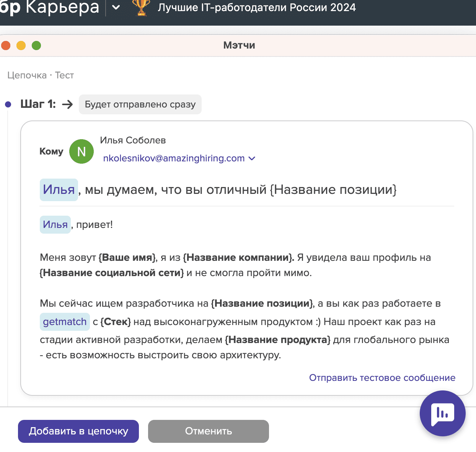Click the green N recipient avatar
476x452 pixels.
(x=82, y=151)
